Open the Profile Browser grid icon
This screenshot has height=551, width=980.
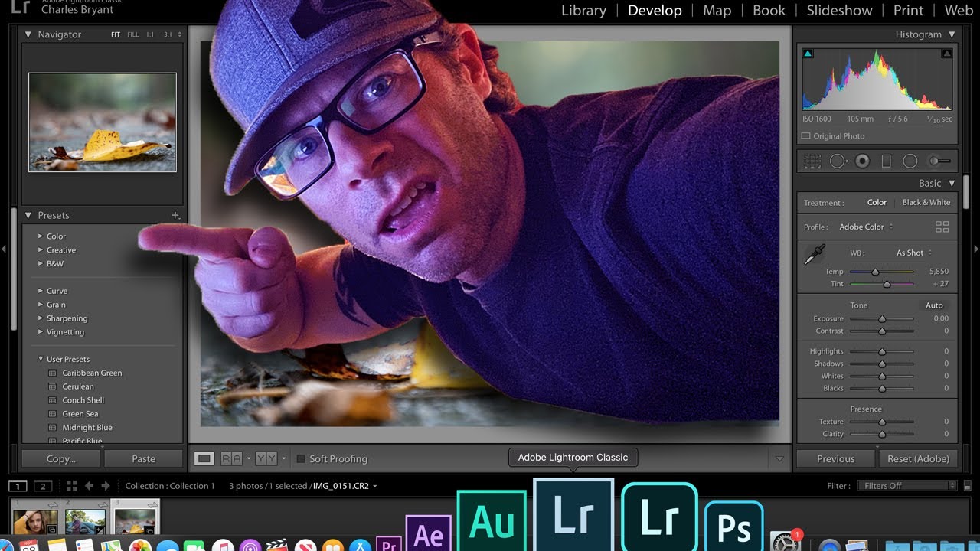pyautogui.click(x=942, y=227)
